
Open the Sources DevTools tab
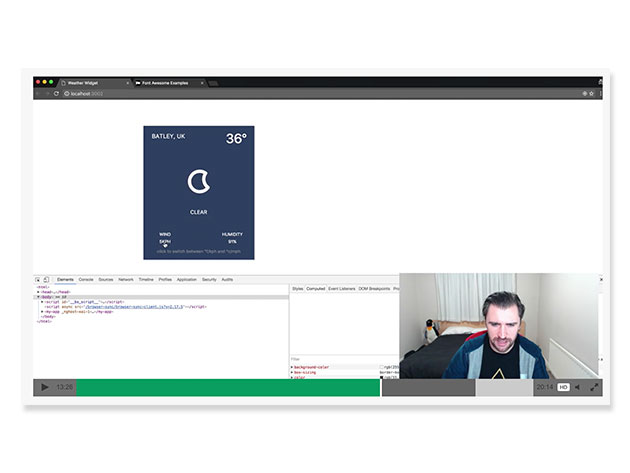click(106, 279)
